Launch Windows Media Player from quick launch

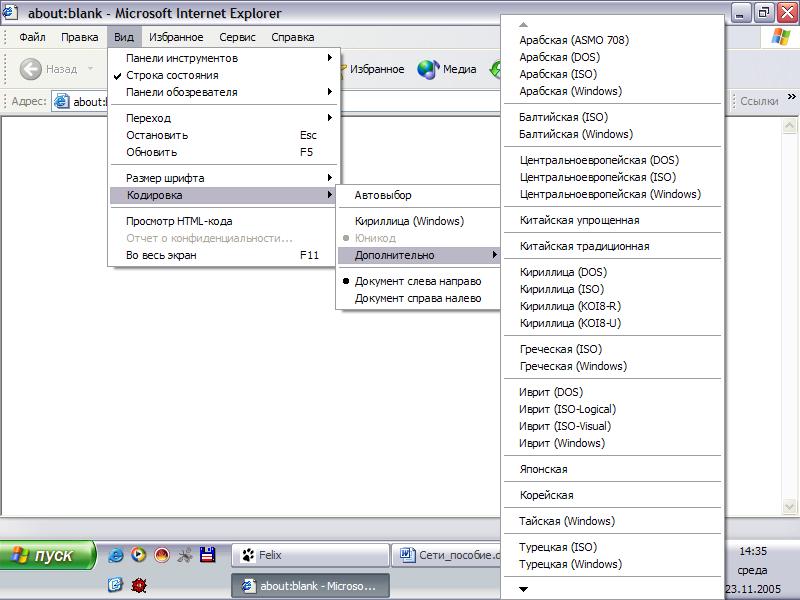[138, 555]
